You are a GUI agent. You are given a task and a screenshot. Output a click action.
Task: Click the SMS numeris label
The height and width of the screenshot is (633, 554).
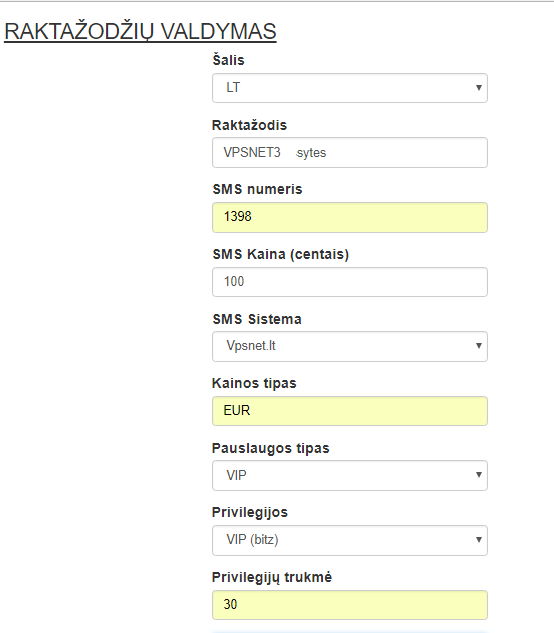[x=258, y=189]
